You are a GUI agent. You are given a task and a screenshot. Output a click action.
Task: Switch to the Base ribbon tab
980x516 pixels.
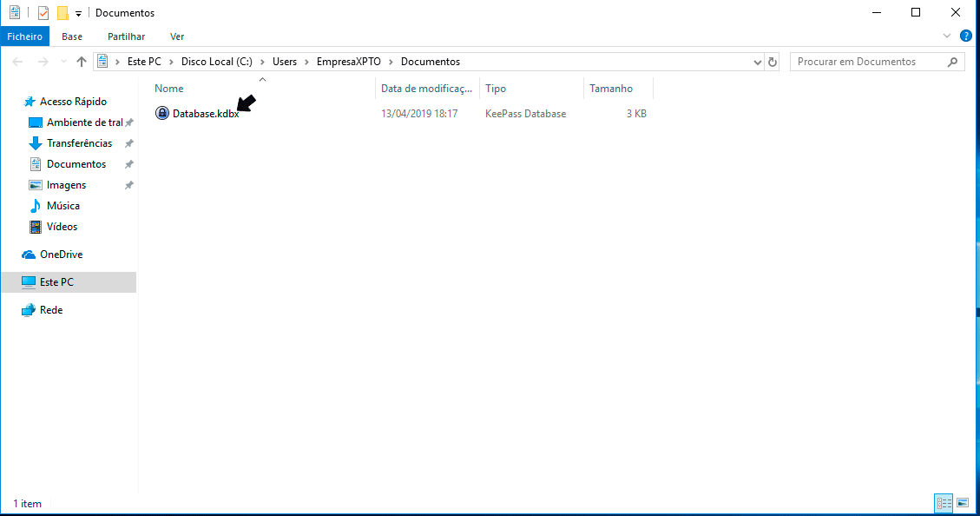pyautogui.click(x=72, y=36)
